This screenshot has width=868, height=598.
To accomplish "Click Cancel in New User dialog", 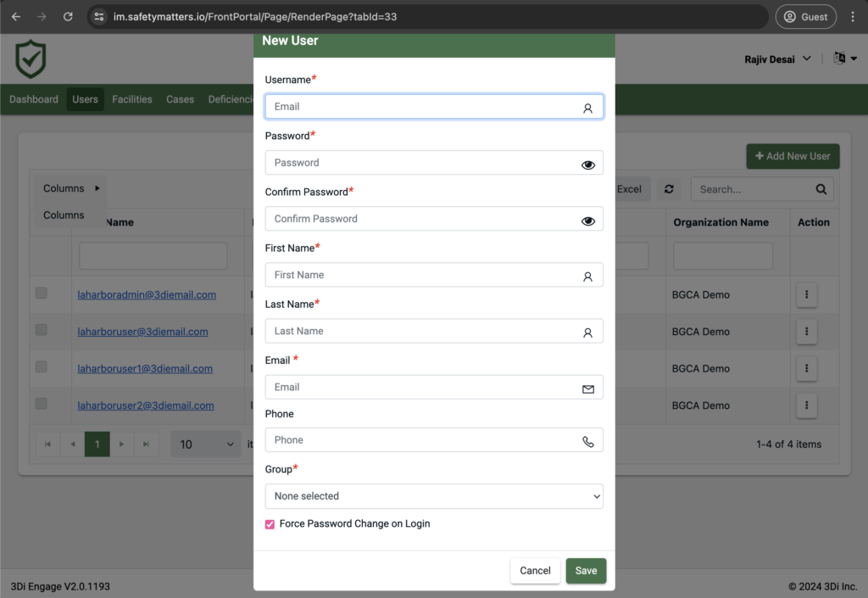I will click(535, 570).
